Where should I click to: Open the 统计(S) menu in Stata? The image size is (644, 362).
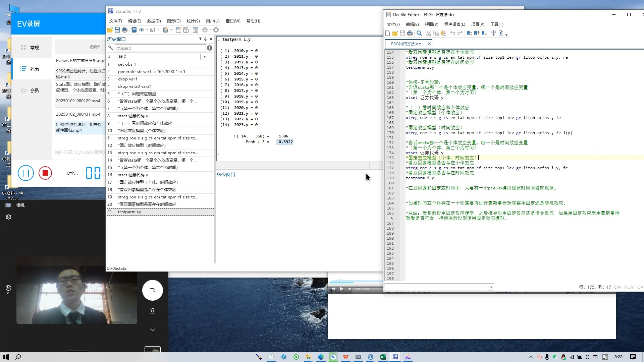coord(193,21)
